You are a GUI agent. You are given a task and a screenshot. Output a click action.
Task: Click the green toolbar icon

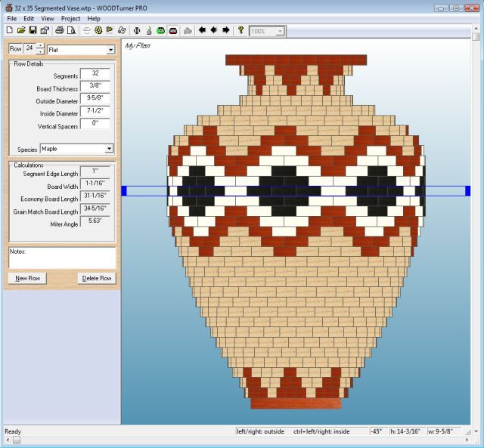(161, 31)
